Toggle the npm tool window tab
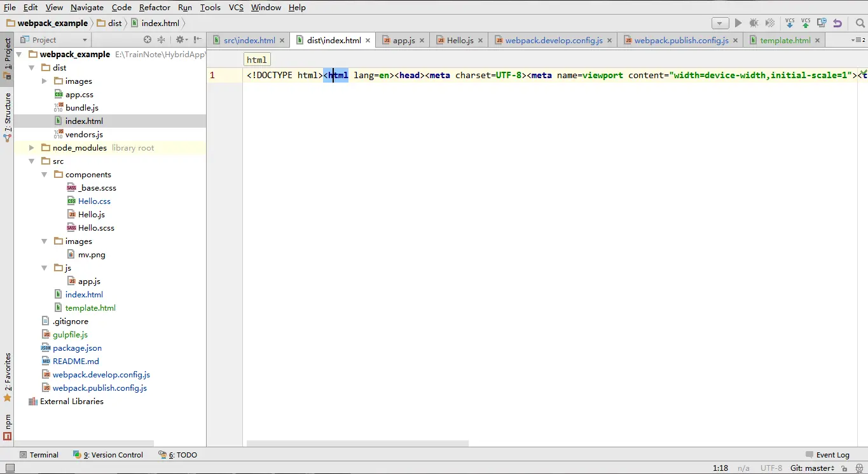This screenshot has width=868, height=474. (x=7, y=428)
